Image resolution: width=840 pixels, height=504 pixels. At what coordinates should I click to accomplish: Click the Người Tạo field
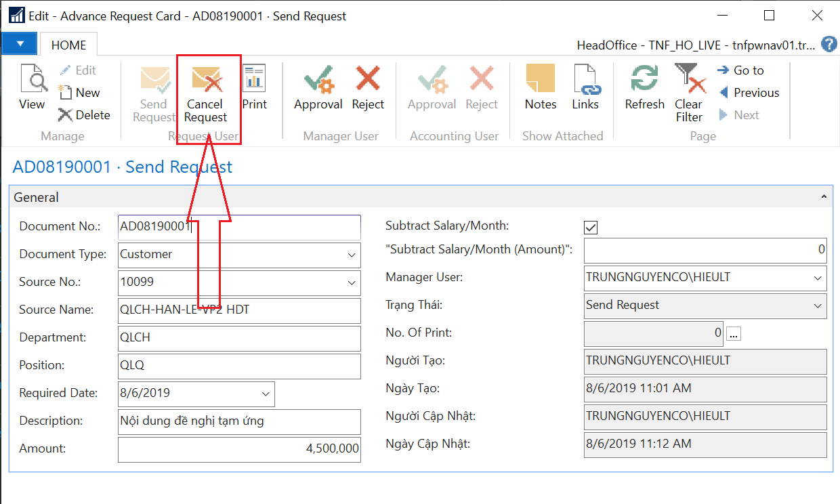(x=705, y=361)
